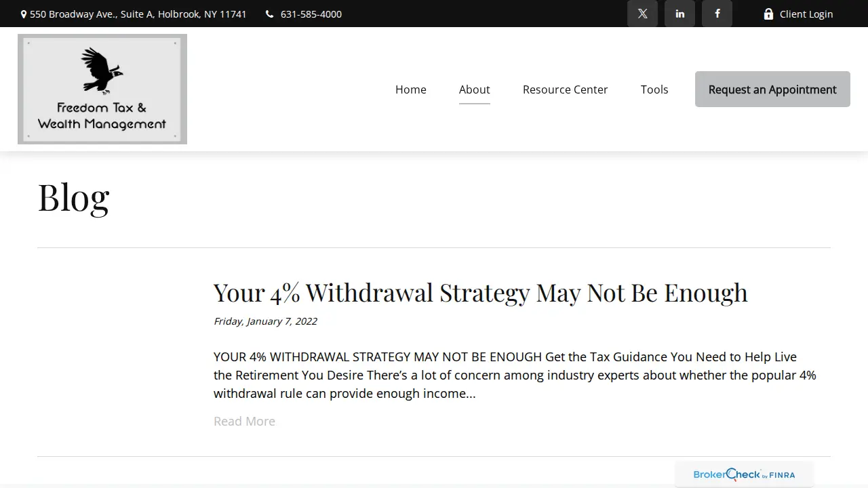Click the lock icon beside Client Login

[768, 14]
